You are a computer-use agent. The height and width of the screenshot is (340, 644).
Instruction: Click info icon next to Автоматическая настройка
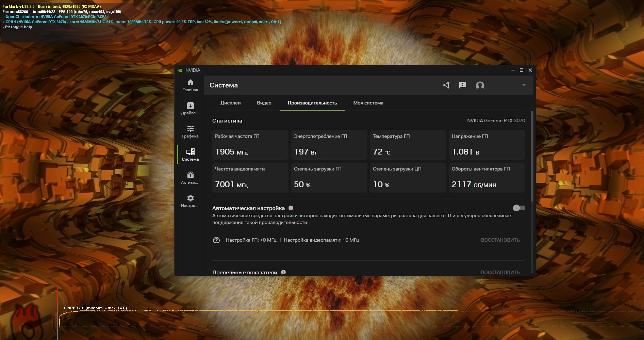click(x=291, y=208)
